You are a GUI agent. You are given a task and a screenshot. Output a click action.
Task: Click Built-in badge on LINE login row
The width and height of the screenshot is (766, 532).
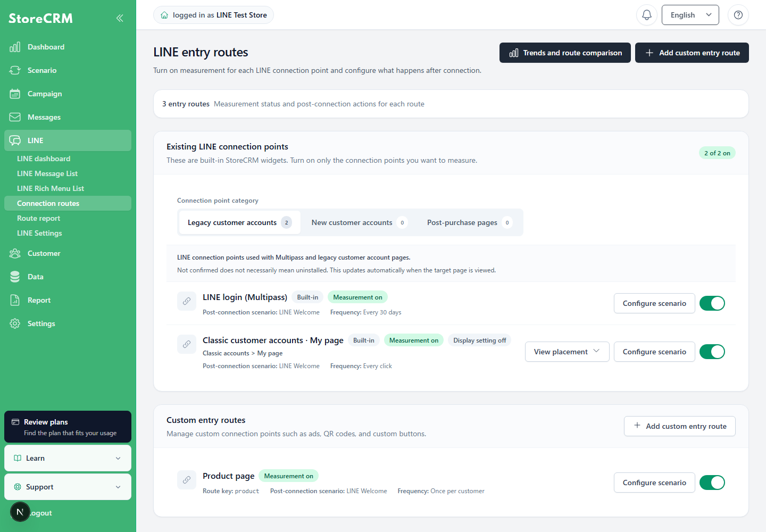pos(307,297)
